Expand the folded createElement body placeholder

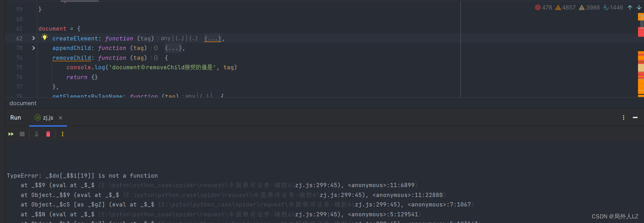pos(213,38)
